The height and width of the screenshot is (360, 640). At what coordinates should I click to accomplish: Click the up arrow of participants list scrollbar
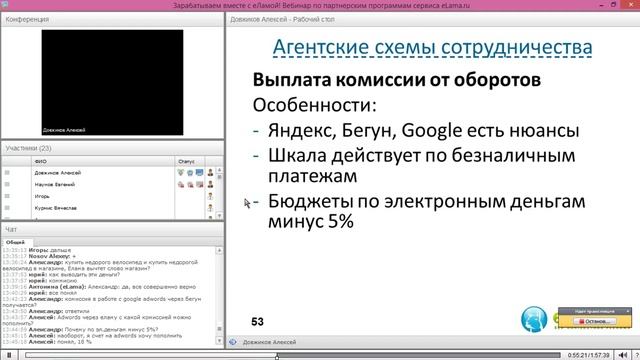pos(219,169)
